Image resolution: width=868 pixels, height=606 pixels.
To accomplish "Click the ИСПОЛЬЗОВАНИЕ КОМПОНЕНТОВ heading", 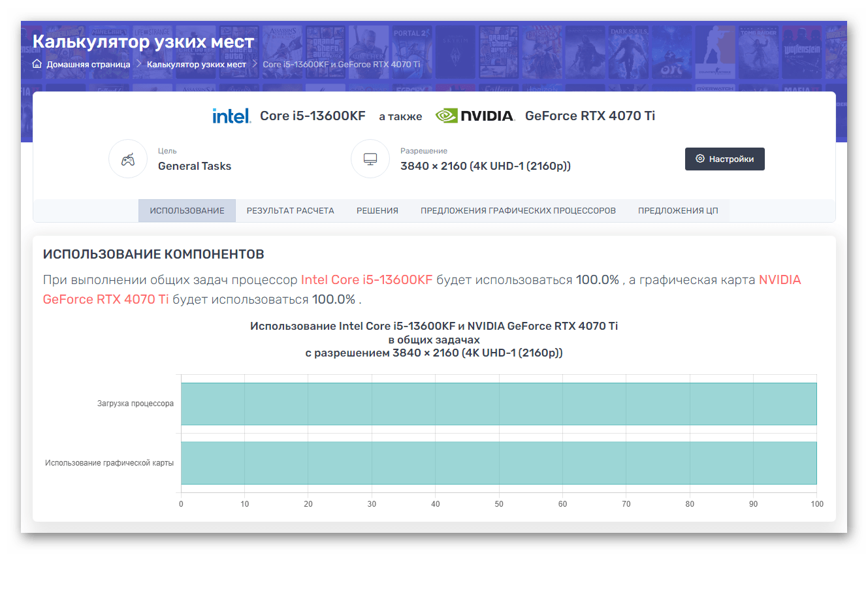I will pos(153,254).
